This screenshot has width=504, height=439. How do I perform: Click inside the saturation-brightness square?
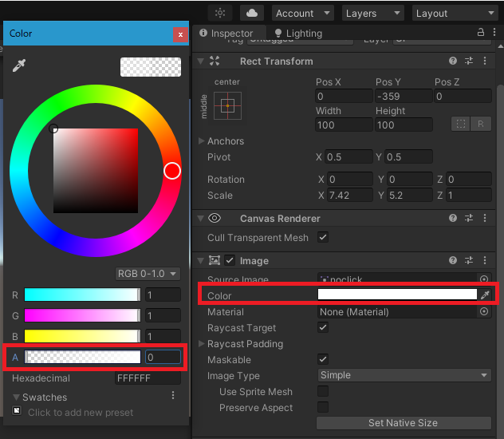(96, 171)
